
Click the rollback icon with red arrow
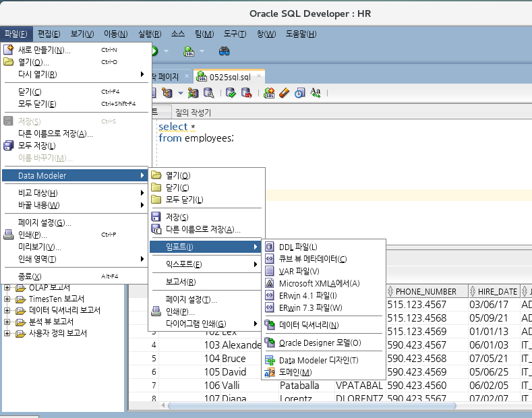point(246,92)
